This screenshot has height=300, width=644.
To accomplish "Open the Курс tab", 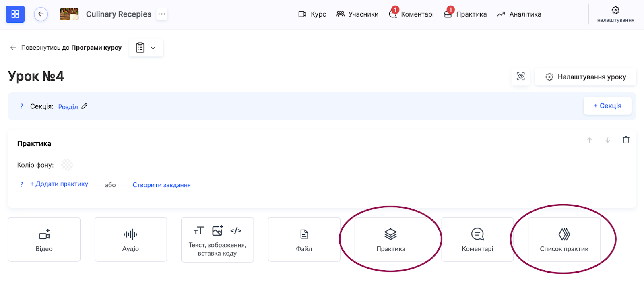I will pyautogui.click(x=312, y=14).
